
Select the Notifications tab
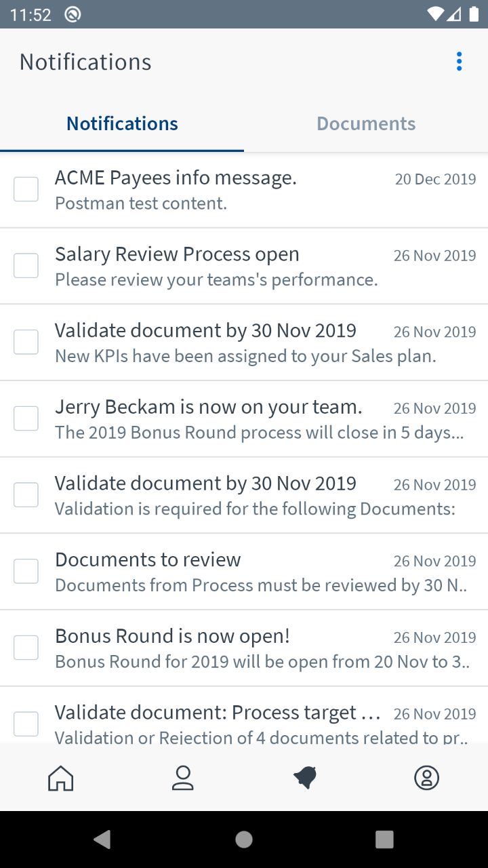122,123
